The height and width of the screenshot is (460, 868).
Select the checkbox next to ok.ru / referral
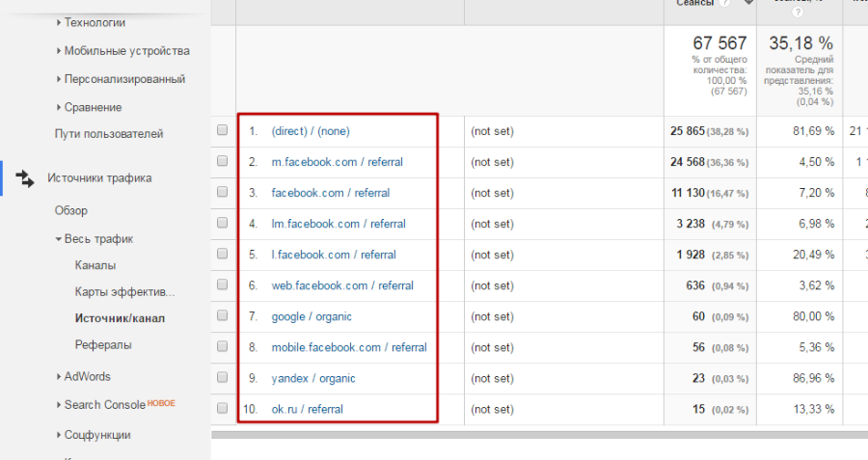pos(223,409)
